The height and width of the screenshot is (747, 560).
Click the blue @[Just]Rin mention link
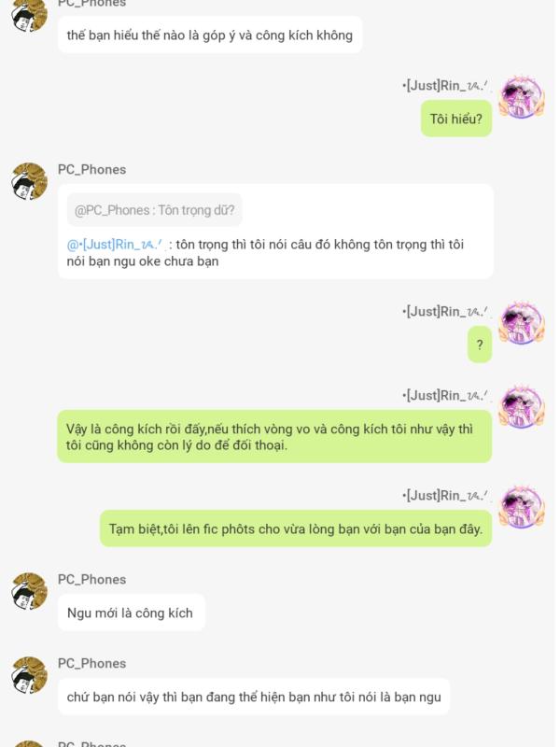114,245
